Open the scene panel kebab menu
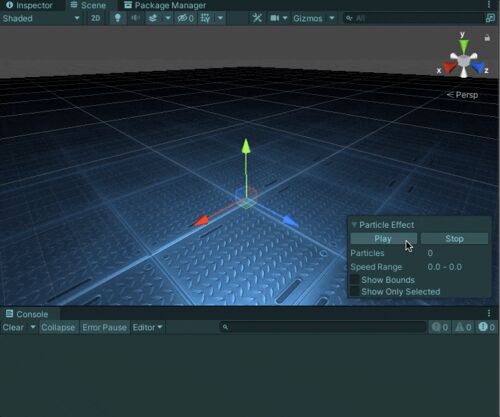This screenshot has height=417, width=500. 489,4
